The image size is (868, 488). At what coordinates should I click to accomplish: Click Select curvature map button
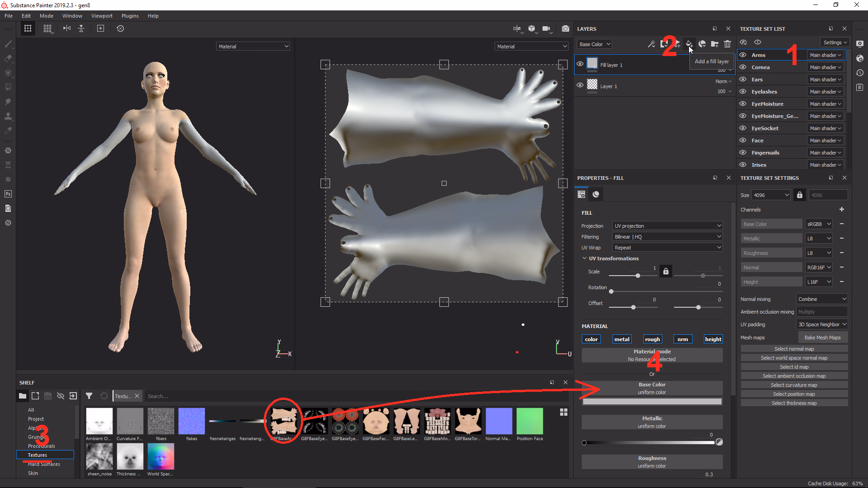pos(794,385)
